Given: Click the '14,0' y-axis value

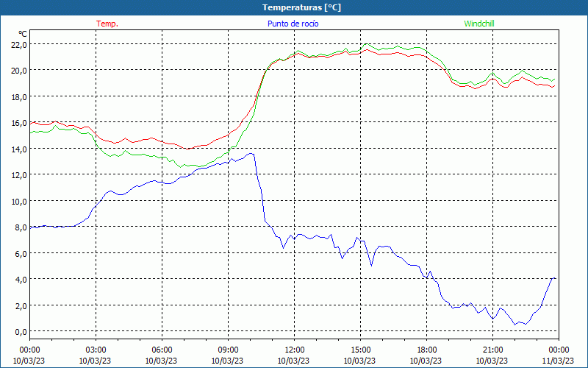Looking at the screenshot, I should (x=20, y=149).
